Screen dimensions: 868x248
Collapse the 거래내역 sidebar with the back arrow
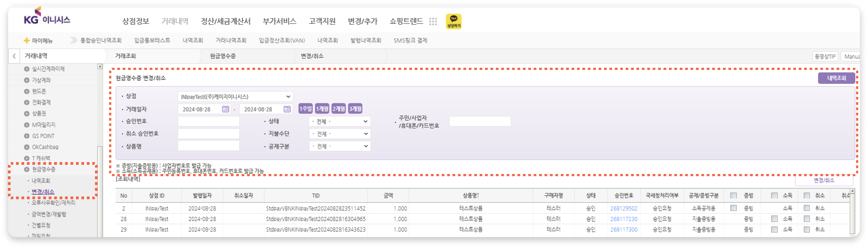coord(14,56)
